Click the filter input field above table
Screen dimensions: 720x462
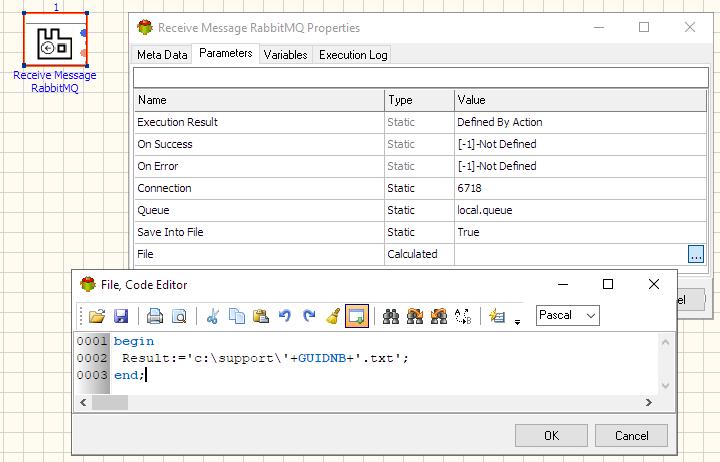click(421, 78)
